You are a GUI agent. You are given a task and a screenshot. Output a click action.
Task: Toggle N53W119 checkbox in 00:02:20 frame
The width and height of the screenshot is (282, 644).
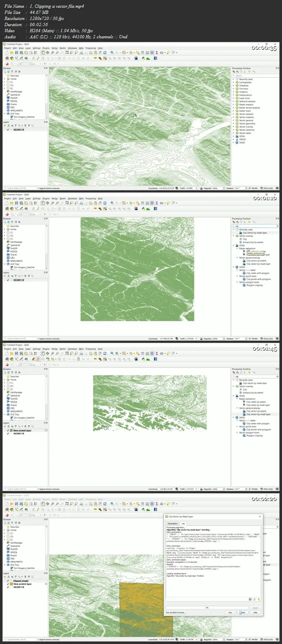pos(8,587)
